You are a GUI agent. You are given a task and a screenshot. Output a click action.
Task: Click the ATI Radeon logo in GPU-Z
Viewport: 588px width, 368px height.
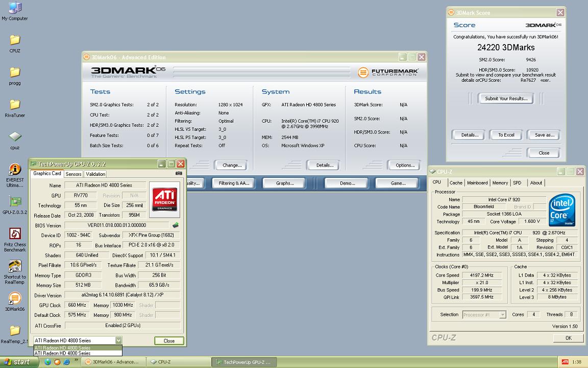point(164,199)
